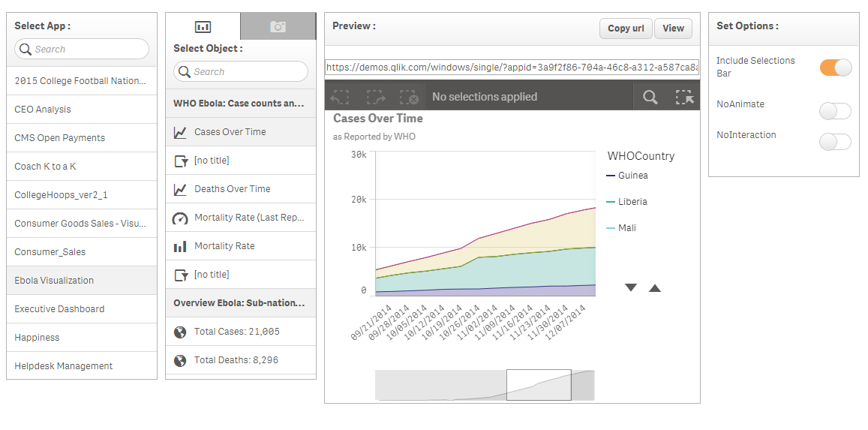Switch to the snapshot camera tab
The height and width of the screenshot is (430, 868).
[278, 26]
